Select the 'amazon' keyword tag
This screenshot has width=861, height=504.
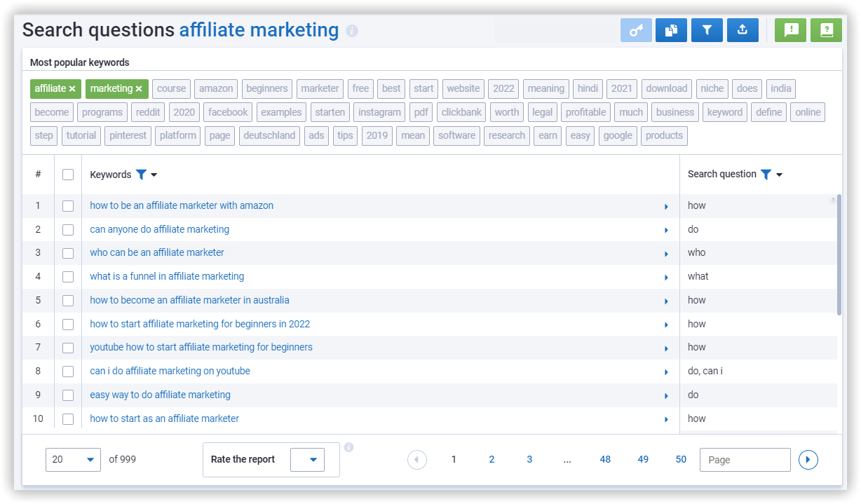point(216,89)
